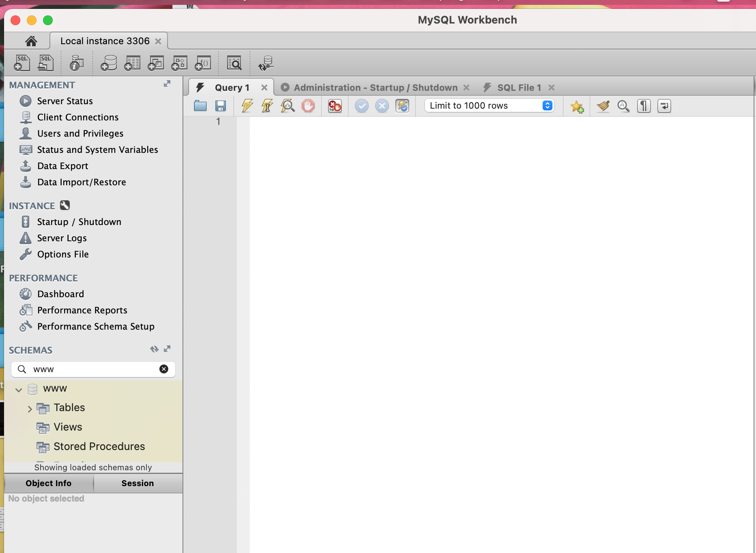Viewport: 756px width, 553px height.
Task: Create new function toolbar icon
Action: 203,63
